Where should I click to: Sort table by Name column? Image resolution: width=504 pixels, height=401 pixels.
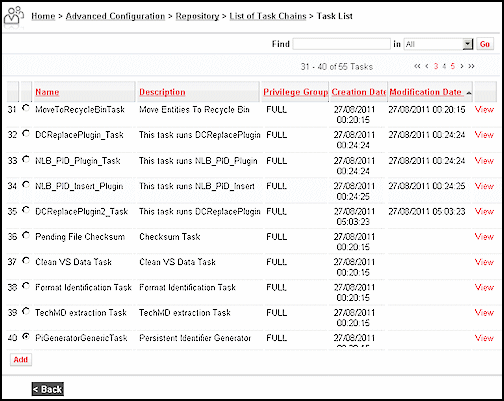tap(47, 92)
